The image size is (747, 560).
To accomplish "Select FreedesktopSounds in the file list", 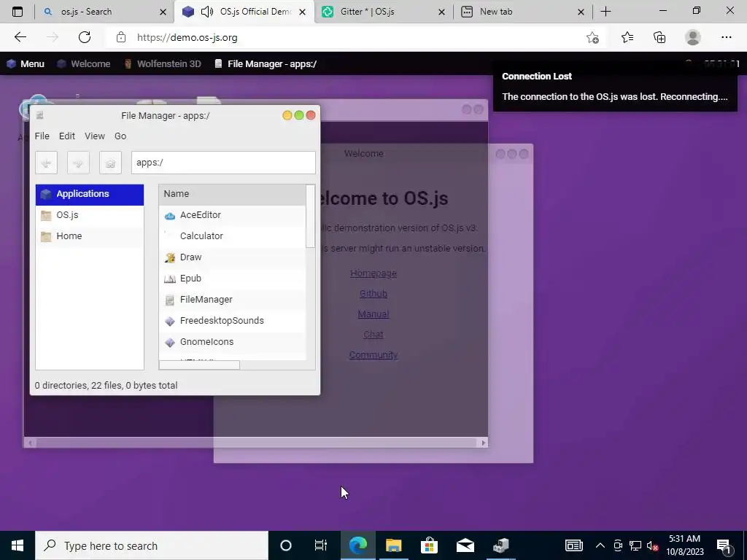I will [x=233, y=321].
